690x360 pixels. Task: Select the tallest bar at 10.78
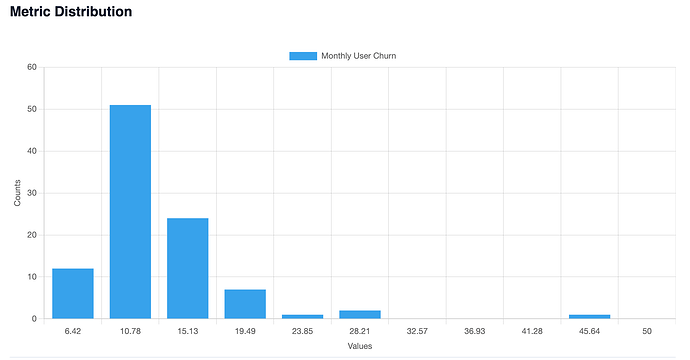[130, 212]
